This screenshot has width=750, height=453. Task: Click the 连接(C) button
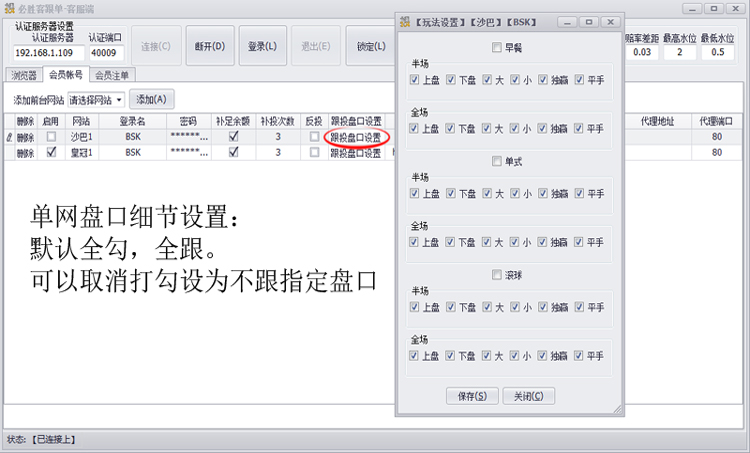(156, 46)
